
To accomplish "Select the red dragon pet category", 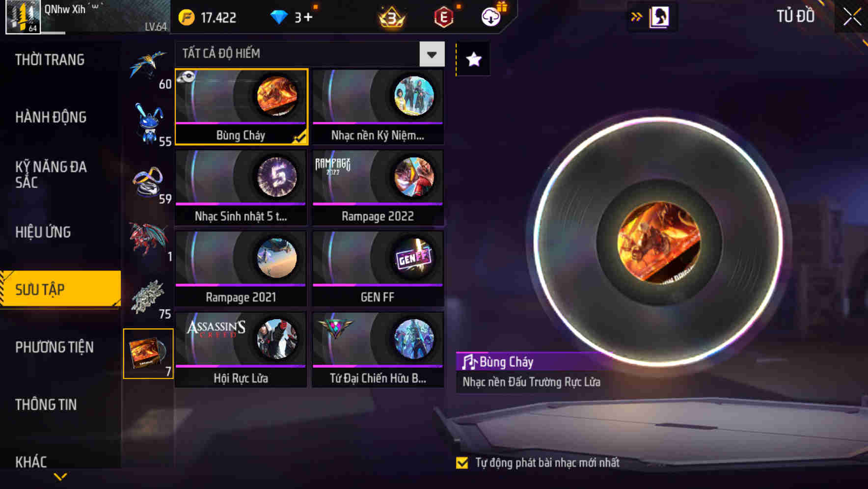I will click(149, 240).
